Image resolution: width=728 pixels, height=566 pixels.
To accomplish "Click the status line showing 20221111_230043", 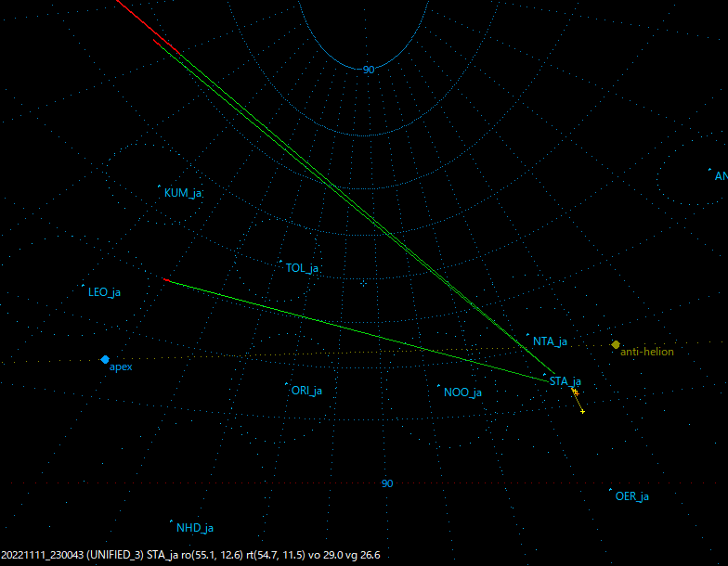I will click(x=190, y=555).
